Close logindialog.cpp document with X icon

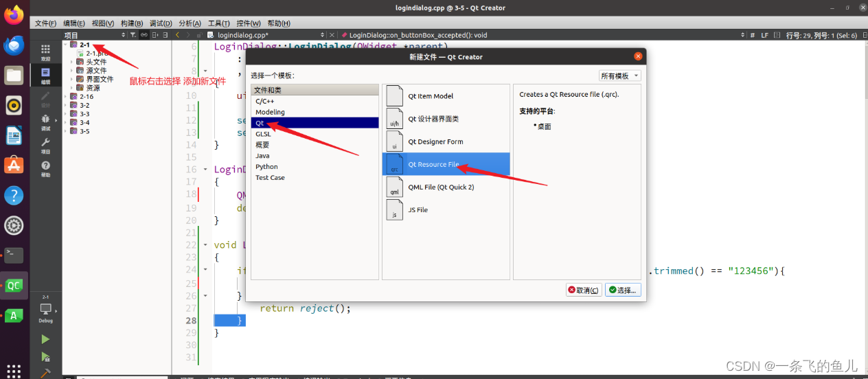[x=332, y=34]
